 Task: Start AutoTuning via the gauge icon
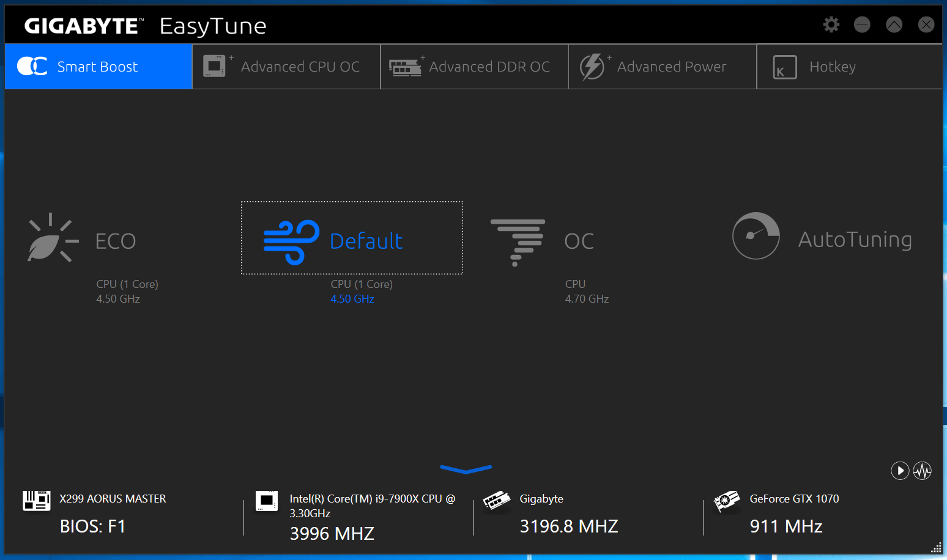click(x=756, y=236)
